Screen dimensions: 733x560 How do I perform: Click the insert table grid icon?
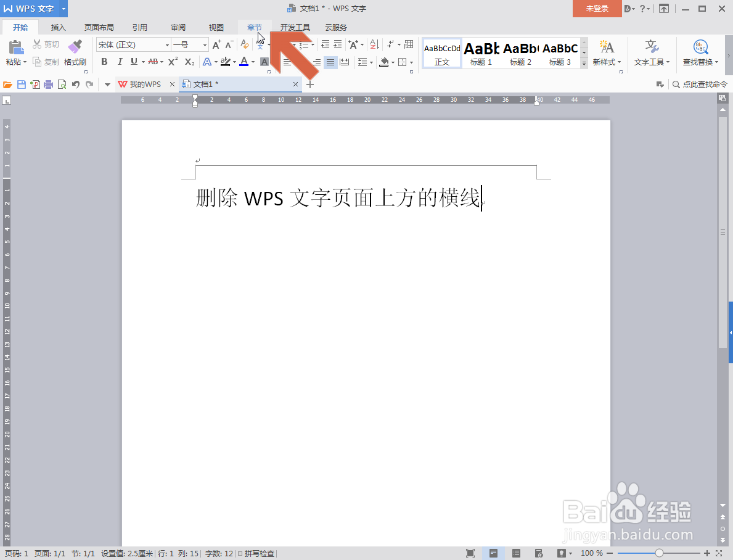tap(409, 44)
